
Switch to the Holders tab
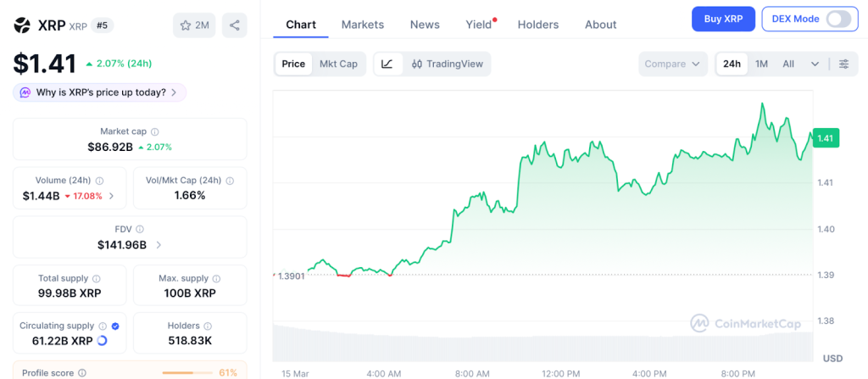(x=537, y=25)
